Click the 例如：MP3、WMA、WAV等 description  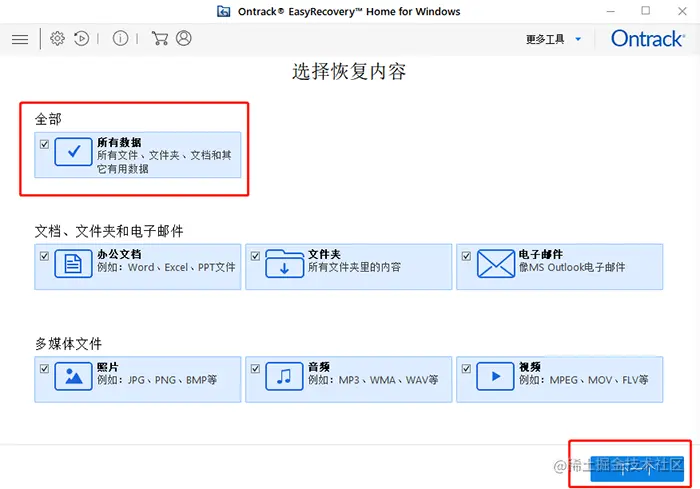(373, 380)
